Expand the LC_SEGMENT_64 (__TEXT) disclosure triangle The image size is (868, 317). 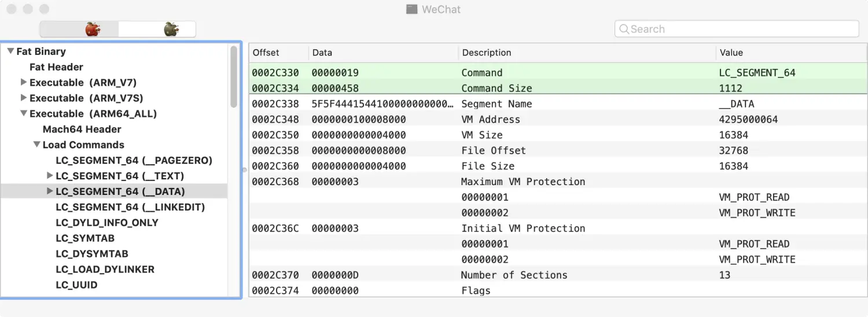50,176
